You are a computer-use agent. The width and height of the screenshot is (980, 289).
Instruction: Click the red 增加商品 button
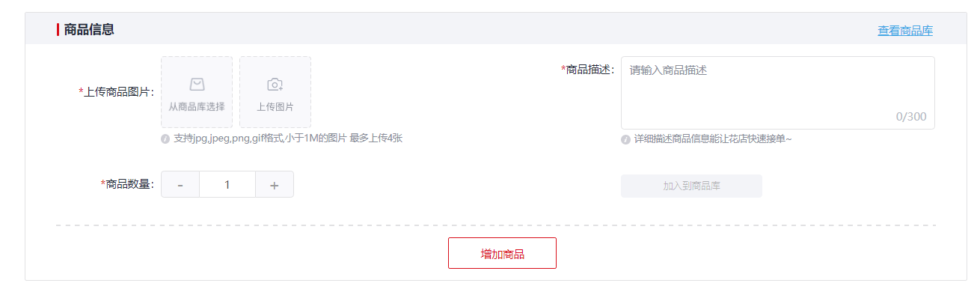point(502,253)
